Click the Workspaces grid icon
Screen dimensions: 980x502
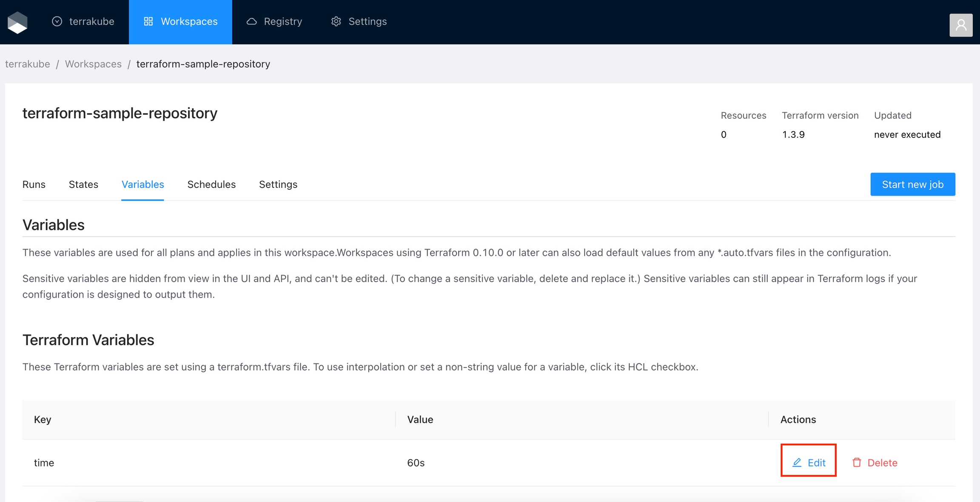pyautogui.click(x=148, y=21)
